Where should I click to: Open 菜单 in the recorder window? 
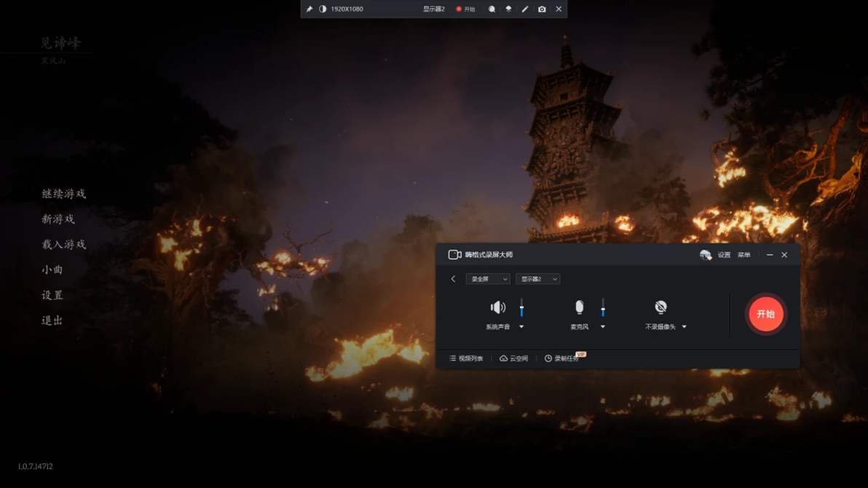pyautogui.click(x=744, y=255)
